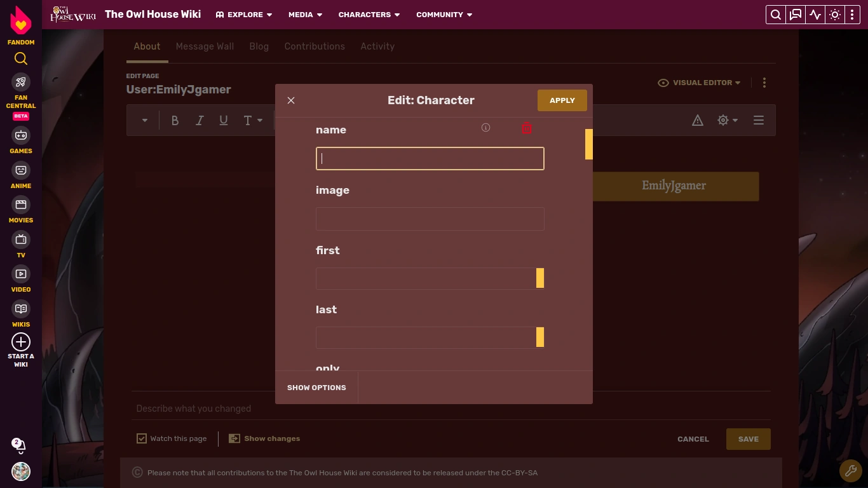
Task: Apply the Character template changes
Action: coord(562,100)
